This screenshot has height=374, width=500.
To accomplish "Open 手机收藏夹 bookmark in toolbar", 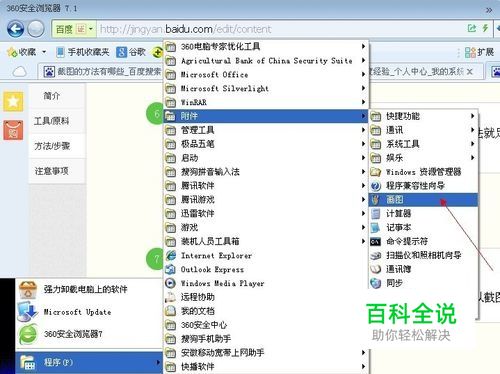I will click(x=83, y=52).
